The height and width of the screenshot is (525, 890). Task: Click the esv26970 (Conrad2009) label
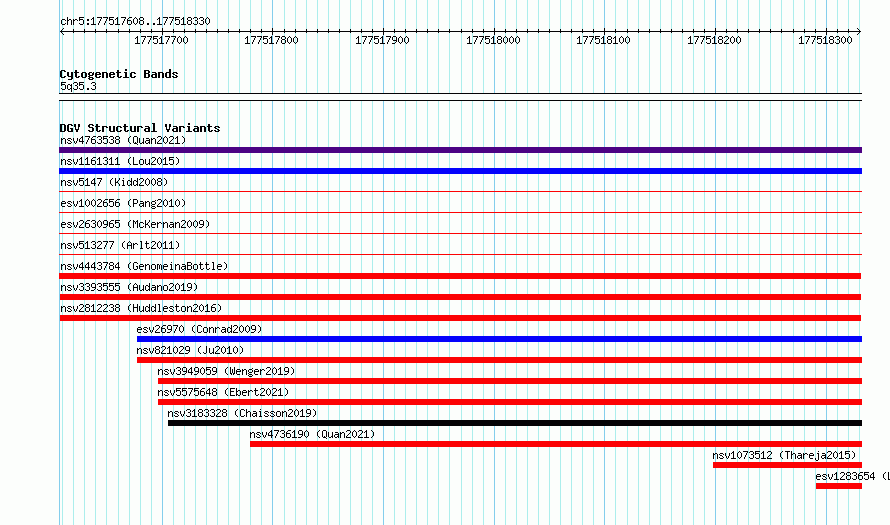[199, 329]
